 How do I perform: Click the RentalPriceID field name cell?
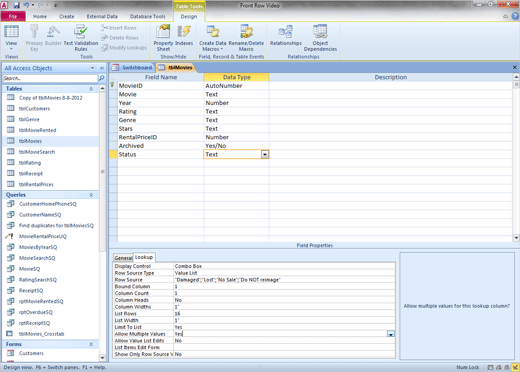161,137
